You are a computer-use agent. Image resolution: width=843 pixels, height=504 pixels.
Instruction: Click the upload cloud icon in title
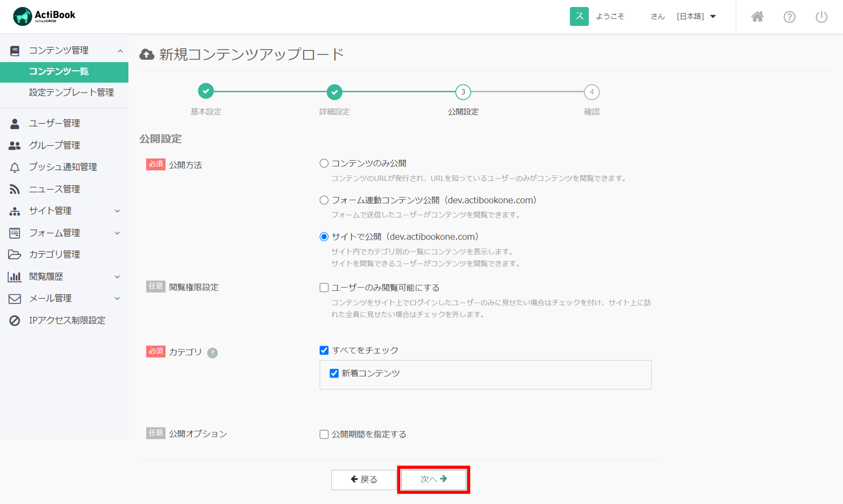pos(147,54)
